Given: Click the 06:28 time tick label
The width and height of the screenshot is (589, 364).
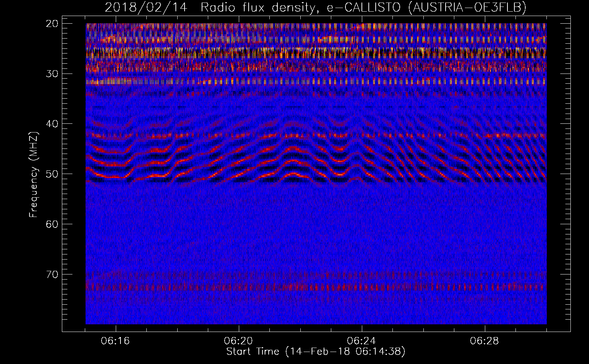Looking at the screenshot, I should tap(485, 341).
